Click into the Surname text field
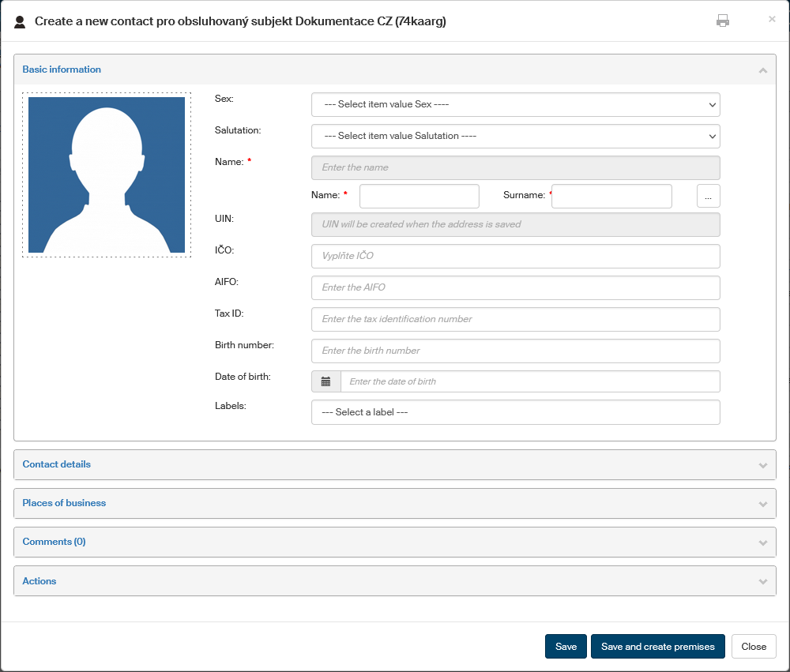 (x=611, y=196)
